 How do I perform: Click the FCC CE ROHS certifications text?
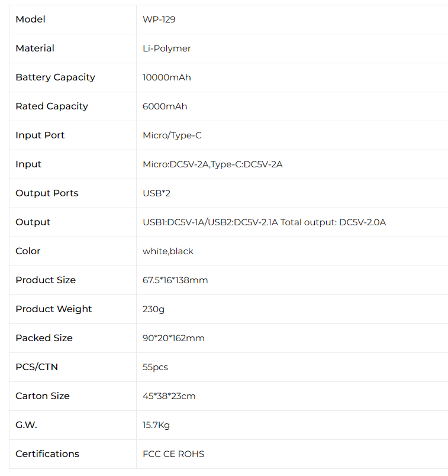[x=173, y=454]
